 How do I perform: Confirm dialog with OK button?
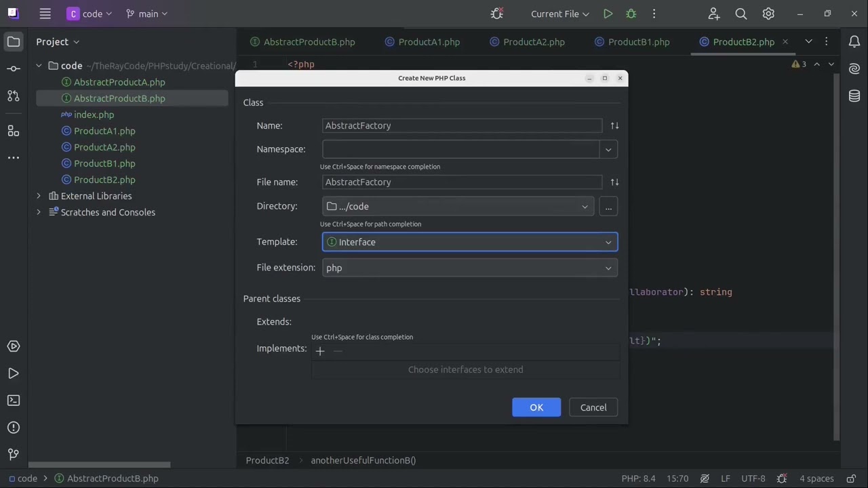click(536, 407)
